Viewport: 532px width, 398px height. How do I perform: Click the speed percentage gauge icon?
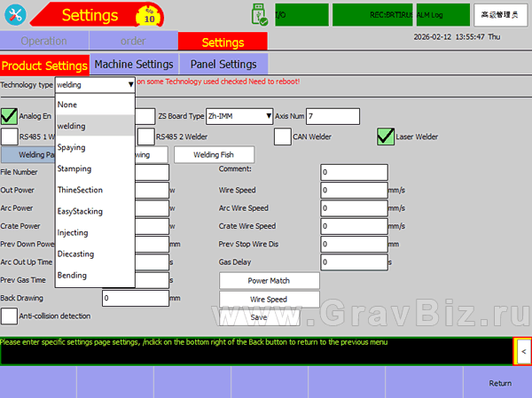coord(148,15)
